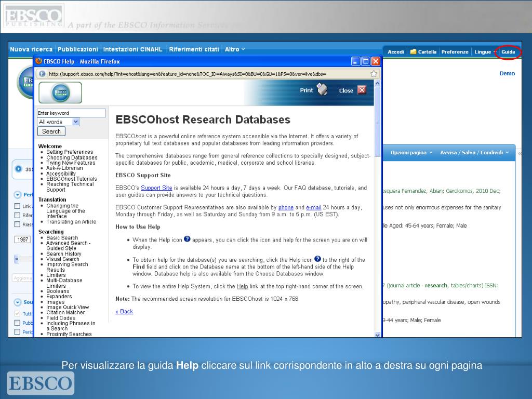Click the year field showing 1987
532x399 pixels.
point(23,240)
